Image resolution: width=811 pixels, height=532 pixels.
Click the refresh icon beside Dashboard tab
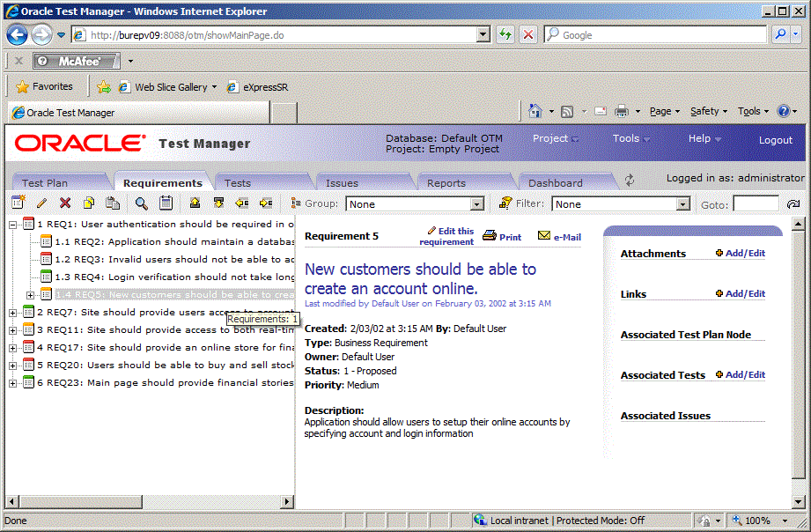pos(630,181)
